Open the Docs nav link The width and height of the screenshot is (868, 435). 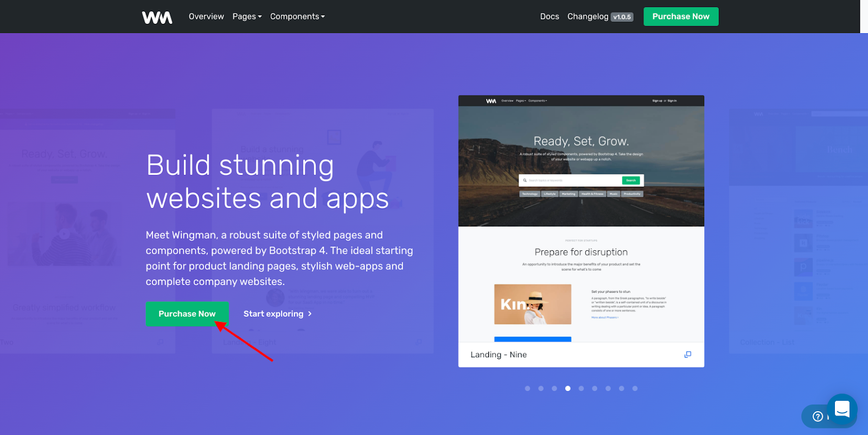(x=549, y=17)
